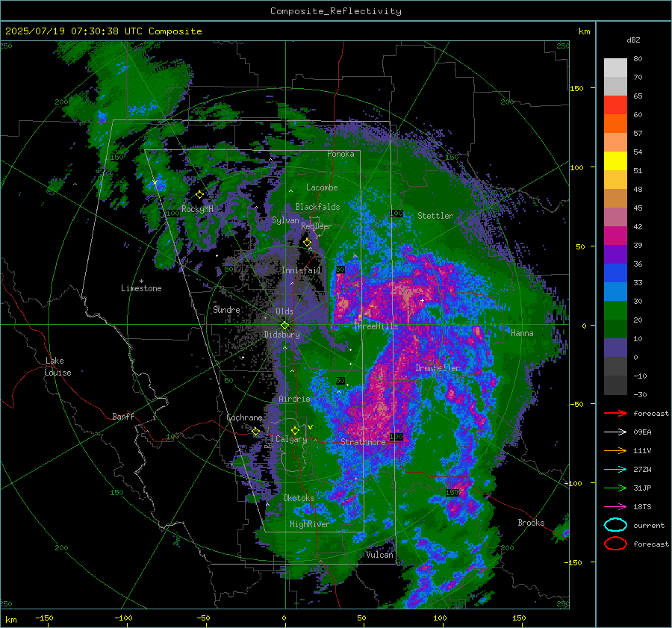Click the cyan current ellipse icon
672x628 pixels.
[x=615, y=525]
